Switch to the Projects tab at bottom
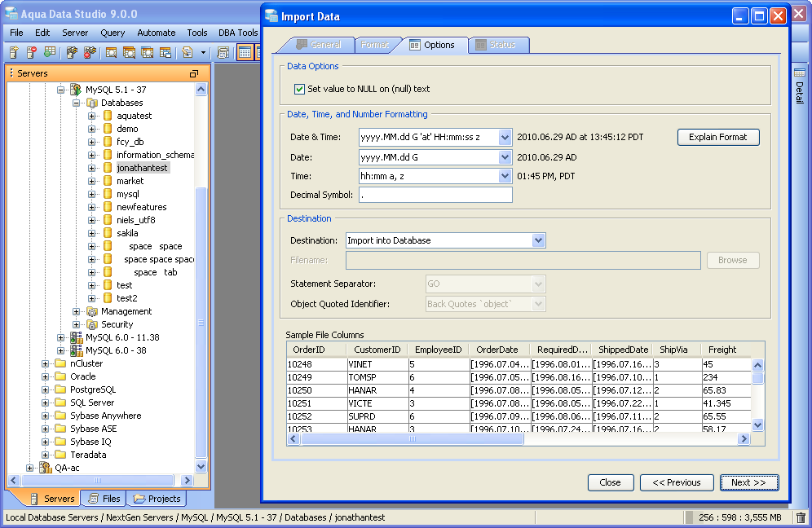Screen dimensions: 812x528 (157, 499)
